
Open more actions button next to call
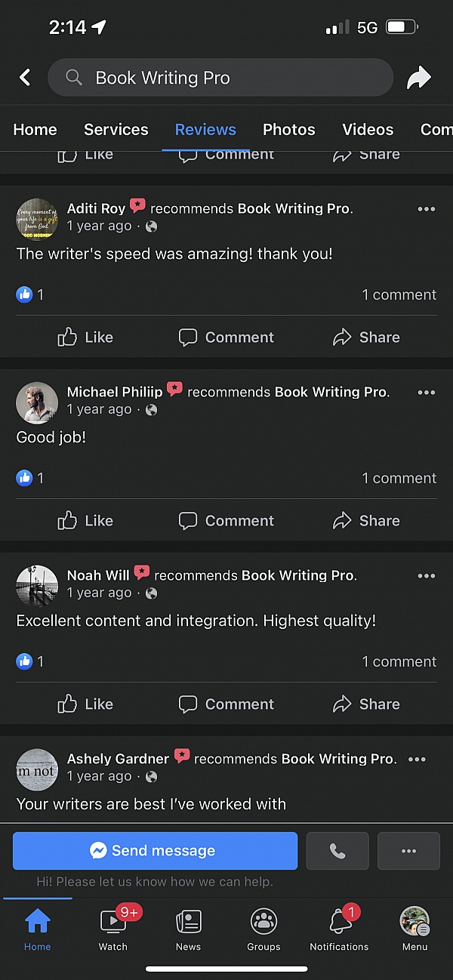408,851
